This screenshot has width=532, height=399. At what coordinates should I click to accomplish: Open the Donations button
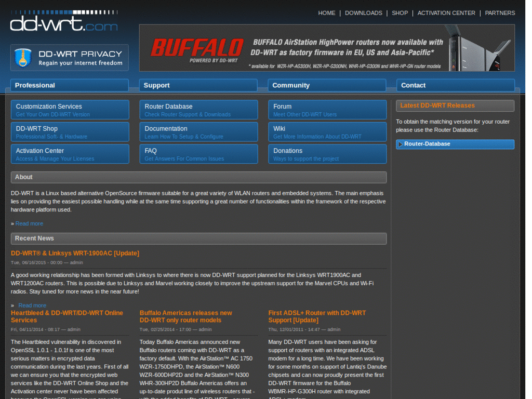coord(327,154)
